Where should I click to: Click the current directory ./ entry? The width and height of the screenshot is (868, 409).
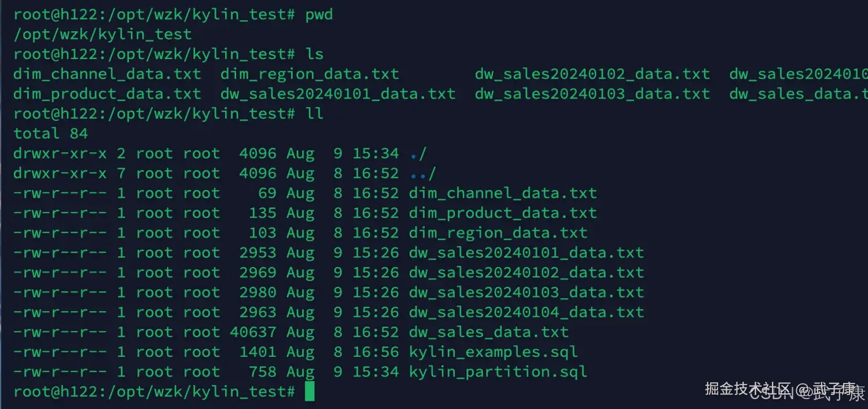pyautogui.click(x=418, y=154)
